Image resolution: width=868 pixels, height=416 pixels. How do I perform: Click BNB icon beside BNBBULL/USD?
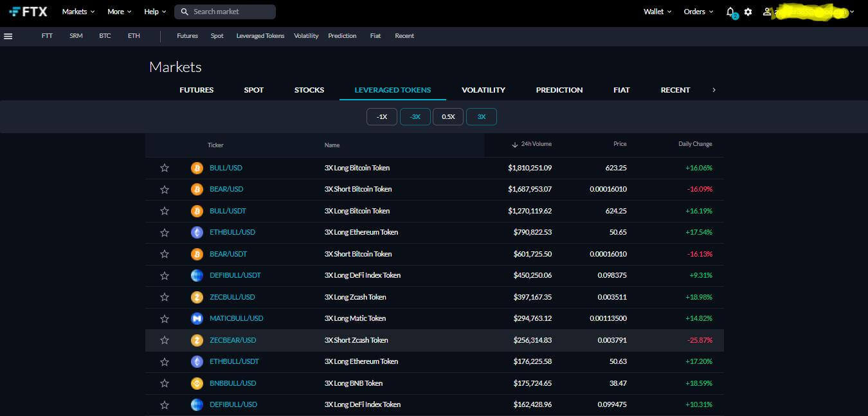197,383
